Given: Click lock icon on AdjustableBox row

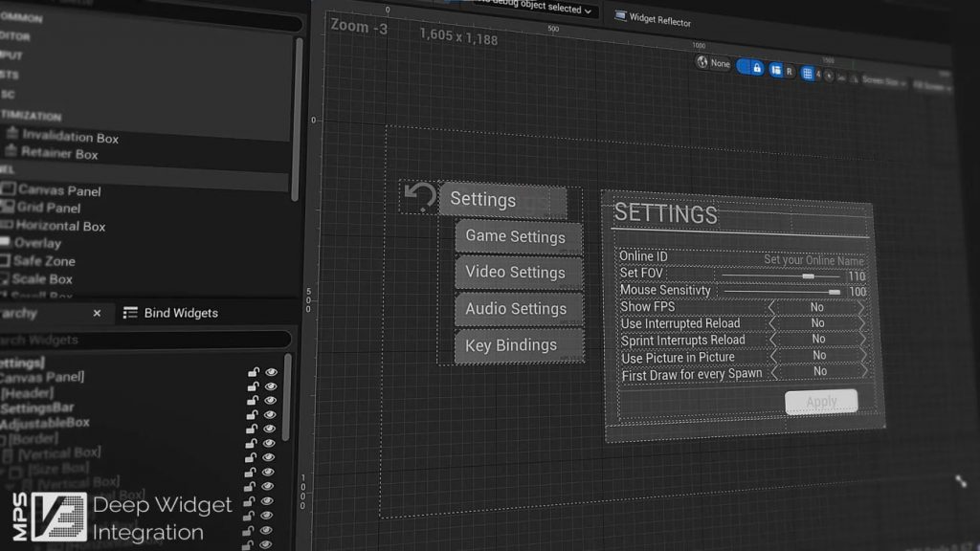Looking at the screenshot, I should click(x=252, y=429).
